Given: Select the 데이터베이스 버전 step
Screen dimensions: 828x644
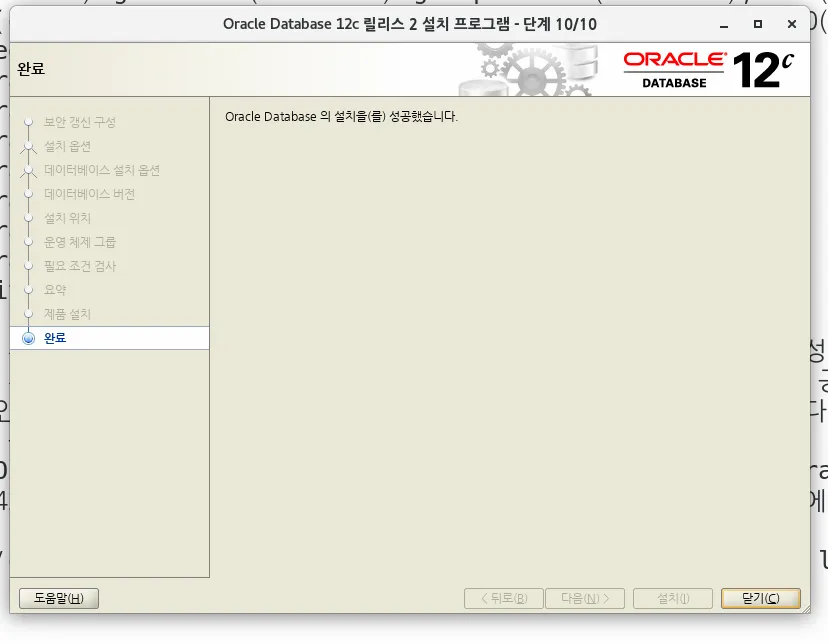Looking at the screenshot, I should 89,194.
